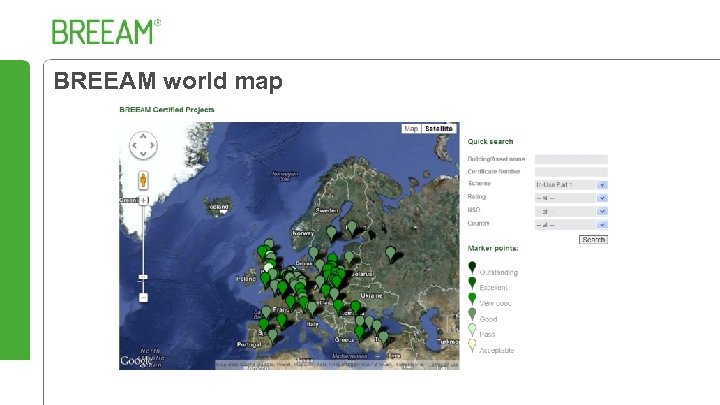
Task: Click the zoom slider handle
Action: [x=143, y=277]
